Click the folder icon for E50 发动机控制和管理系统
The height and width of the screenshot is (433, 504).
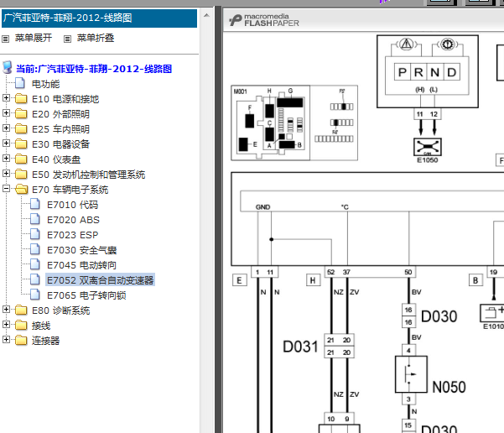point(21,174)
